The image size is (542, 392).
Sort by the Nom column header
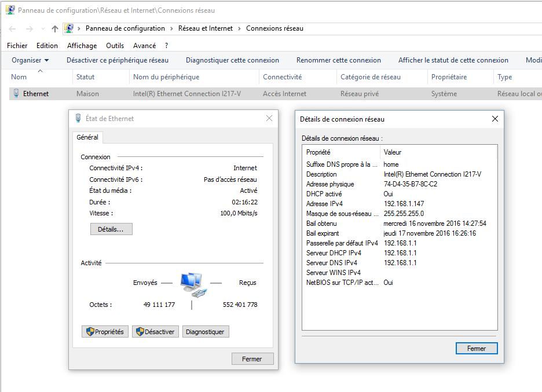19,77
